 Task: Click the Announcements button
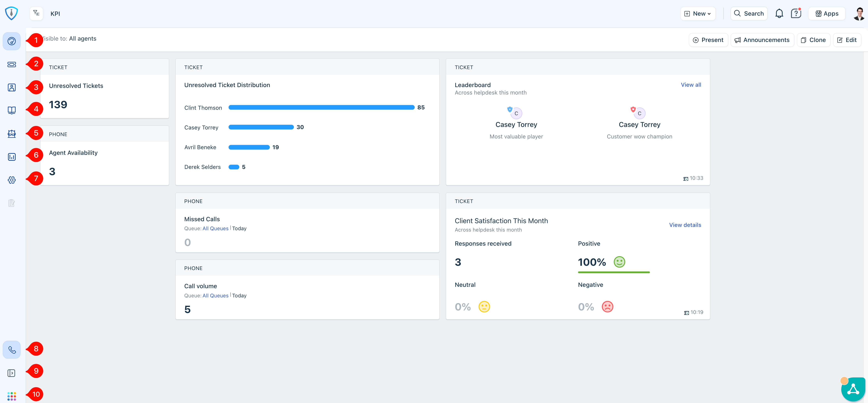[x=762, y=40]
